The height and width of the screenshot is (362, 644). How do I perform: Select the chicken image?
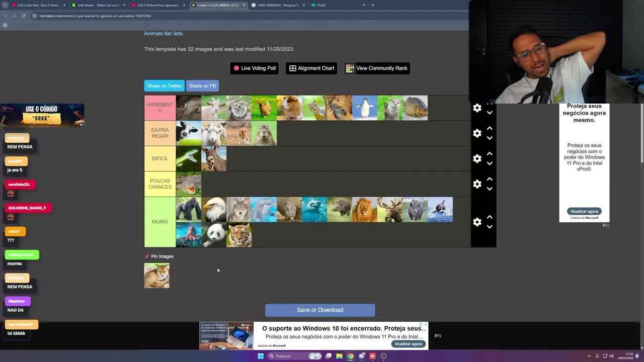tap(264, 108)
